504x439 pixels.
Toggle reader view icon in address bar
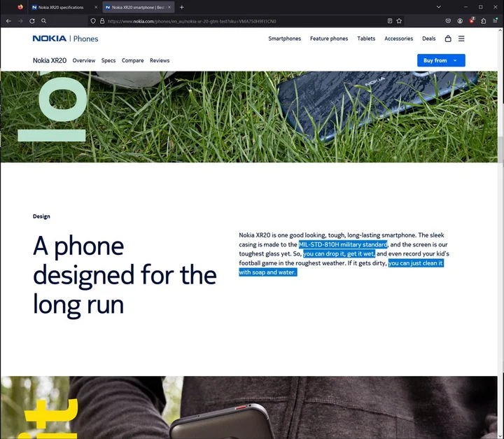(390, 21)
